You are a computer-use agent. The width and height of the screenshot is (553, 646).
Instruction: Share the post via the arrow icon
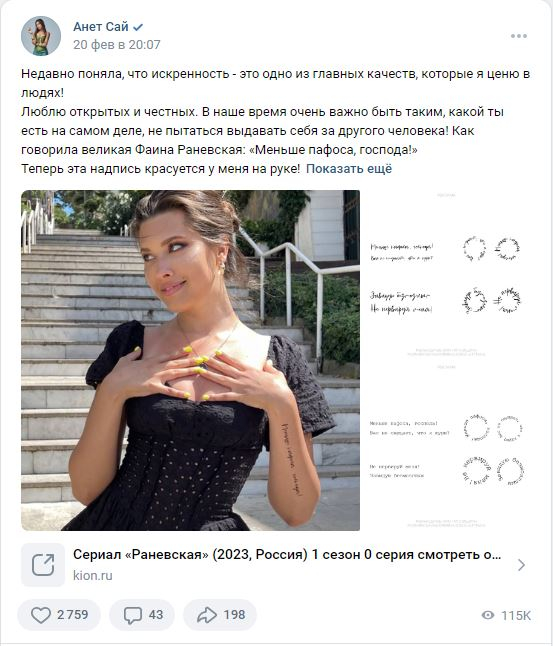pyautogui.click(x=207, y=615)
